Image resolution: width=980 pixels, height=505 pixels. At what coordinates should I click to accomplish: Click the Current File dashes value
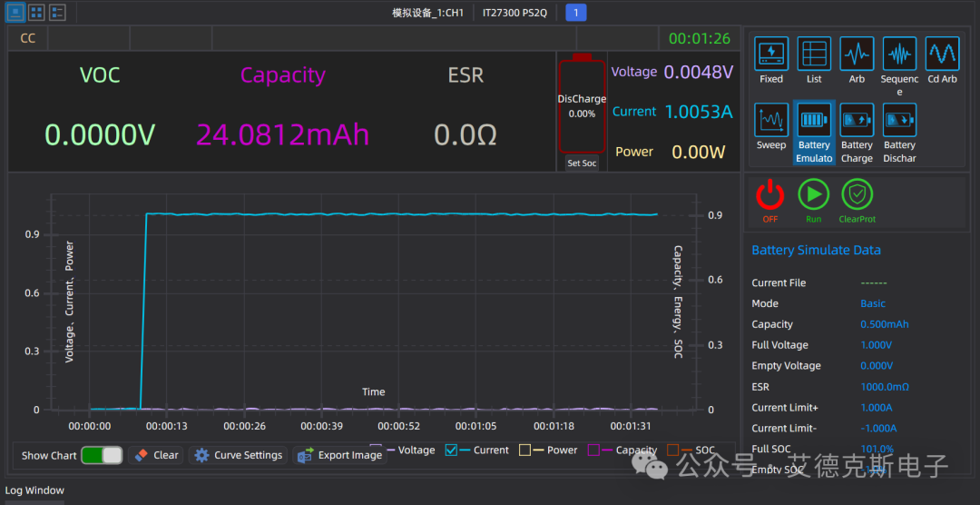pyautogui.click(x=873, y=282)
